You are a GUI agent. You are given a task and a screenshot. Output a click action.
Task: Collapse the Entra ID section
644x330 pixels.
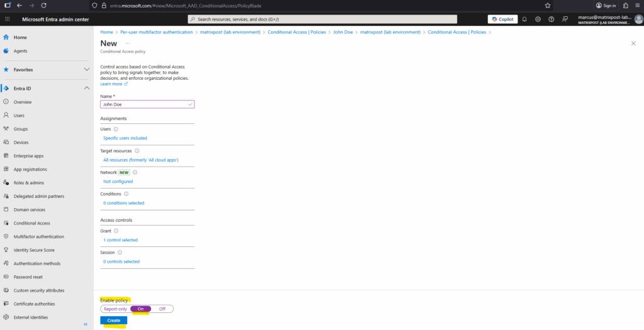point(87,88)
